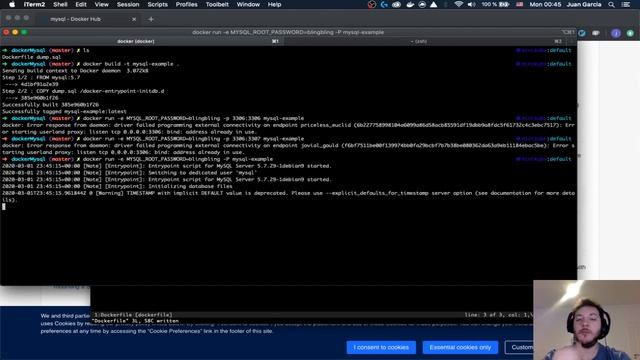The image size is (640, 360).
Task: Open the Wi-Fi status menu
Action: (459, 4)
